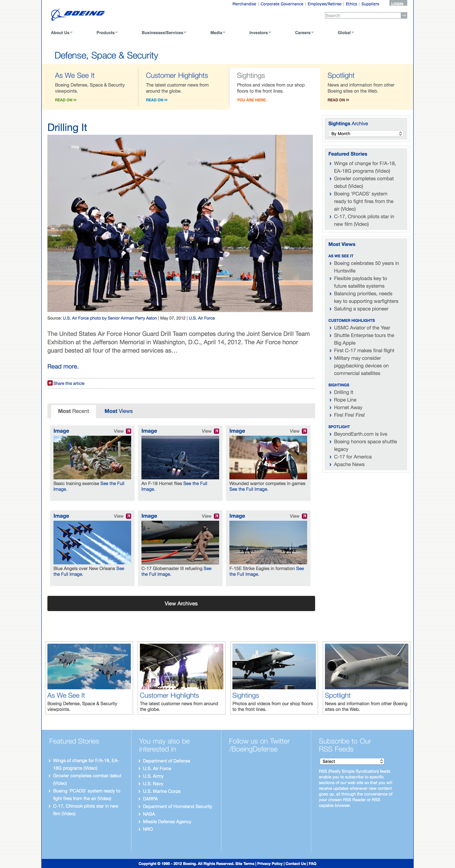Viewport: 455px width, 868px height.
Task: Click the Read more link
Action: (63, 366)
